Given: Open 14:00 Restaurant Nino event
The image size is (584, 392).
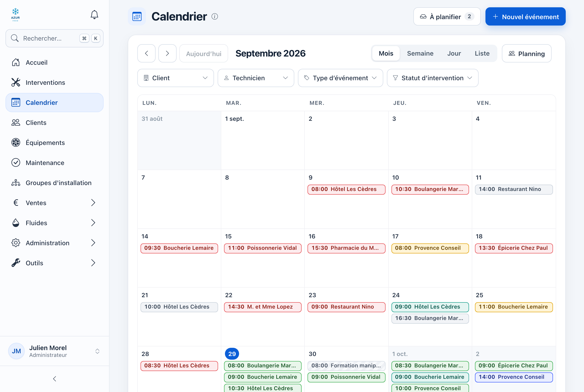Looking at the screenshot, I should point(514,189).
